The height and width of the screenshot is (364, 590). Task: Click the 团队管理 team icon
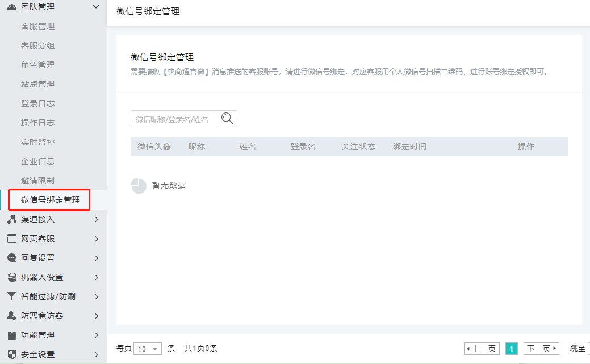tap(11, 7)
